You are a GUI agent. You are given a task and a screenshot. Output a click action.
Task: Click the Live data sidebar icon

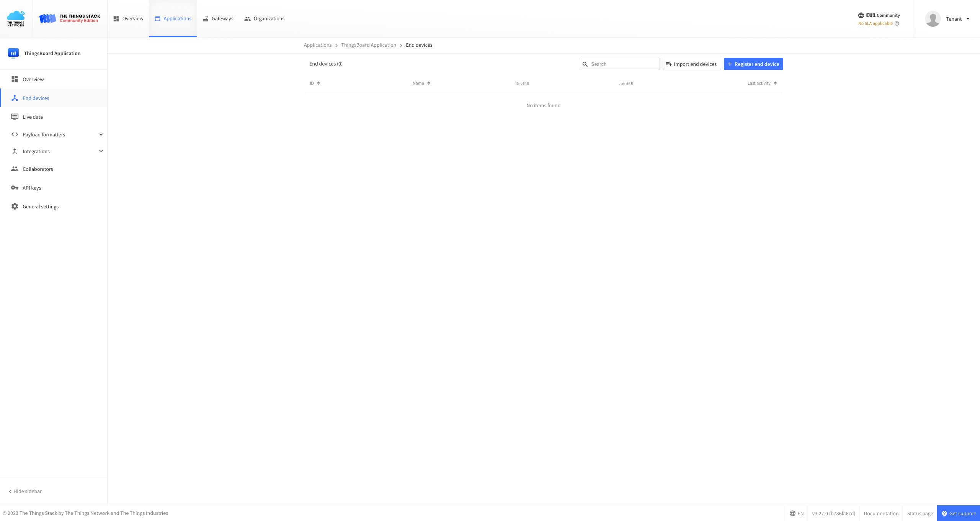tap(15, 117)
